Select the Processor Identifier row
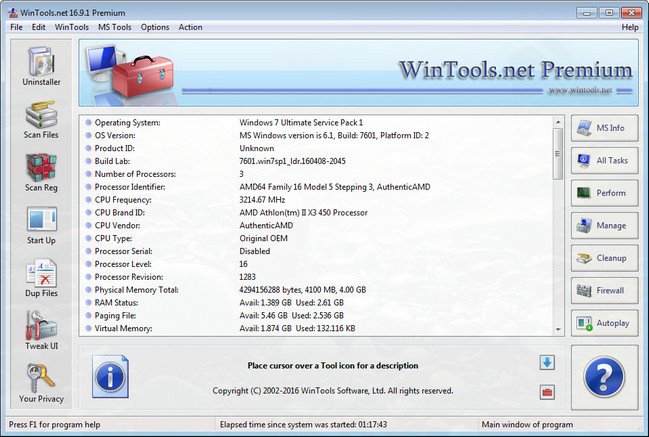This screenshot has width=649, height=437. click(x=317, y=187)
